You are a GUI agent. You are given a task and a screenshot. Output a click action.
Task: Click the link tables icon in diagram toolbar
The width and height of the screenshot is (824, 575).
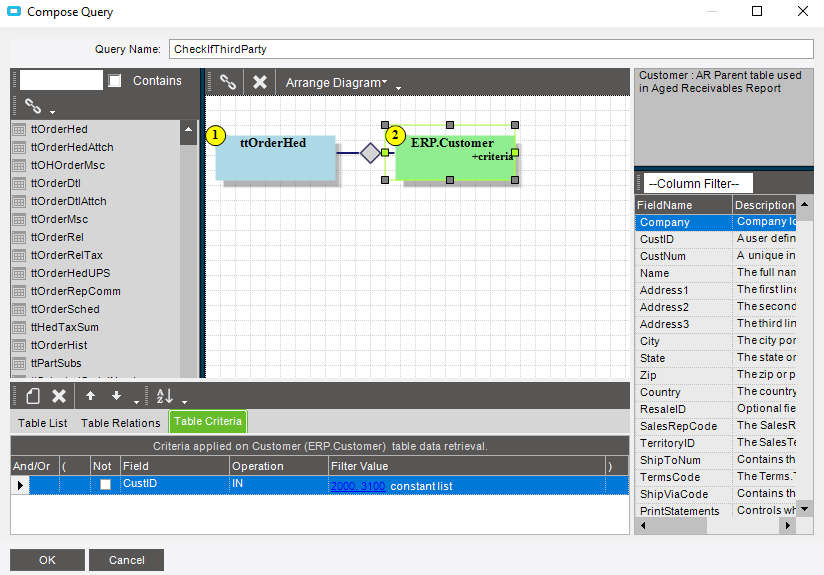[228, 82]
